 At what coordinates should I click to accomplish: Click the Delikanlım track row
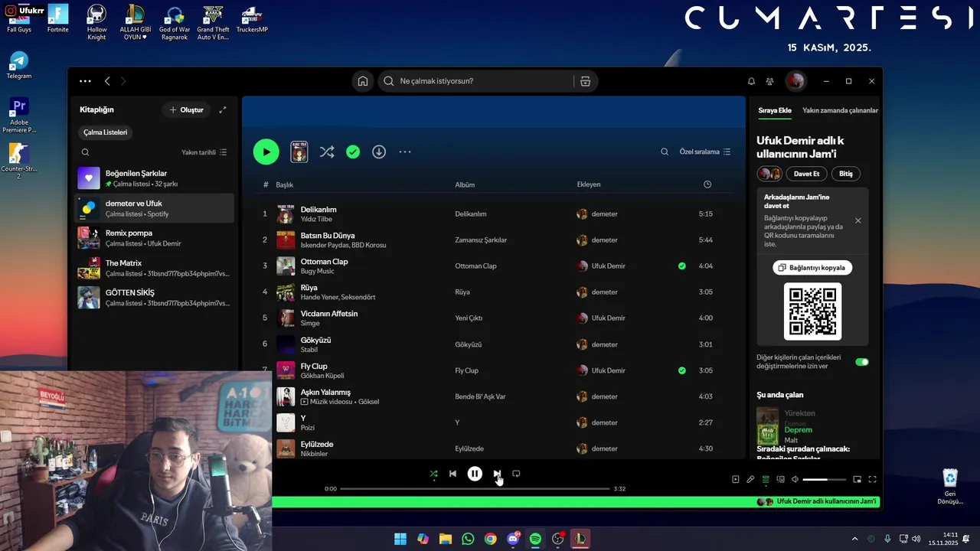494,214
